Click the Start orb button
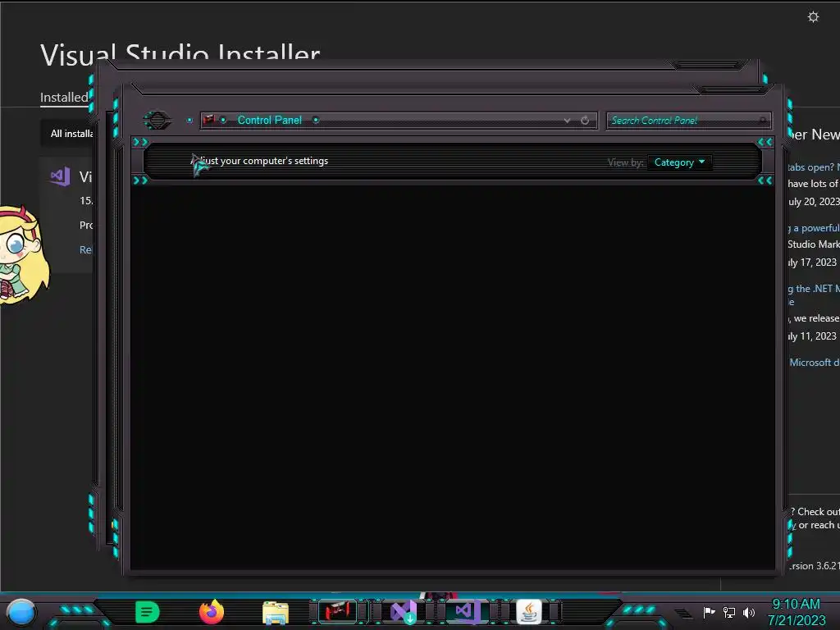 coord(21,612)
